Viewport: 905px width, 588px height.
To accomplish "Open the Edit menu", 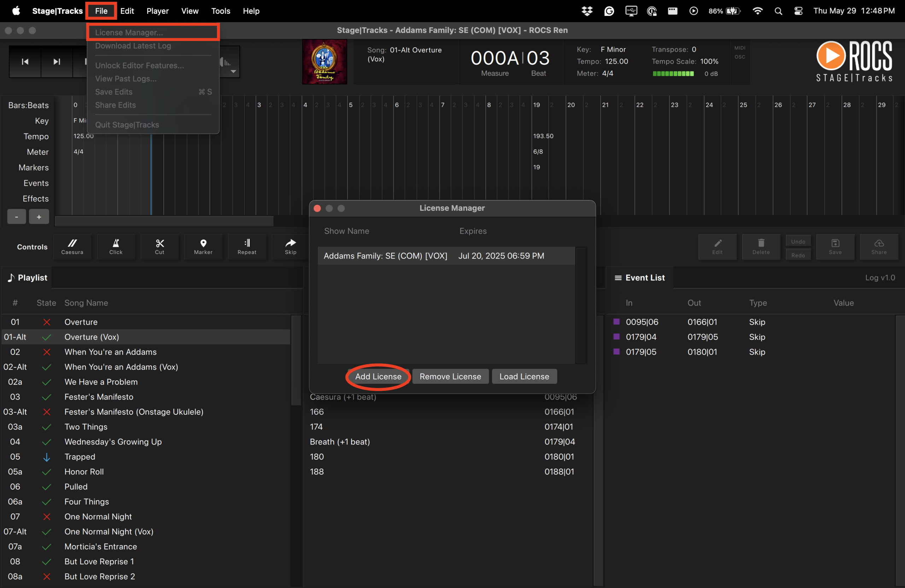I will pyautogui.click(x=127, y=11).
